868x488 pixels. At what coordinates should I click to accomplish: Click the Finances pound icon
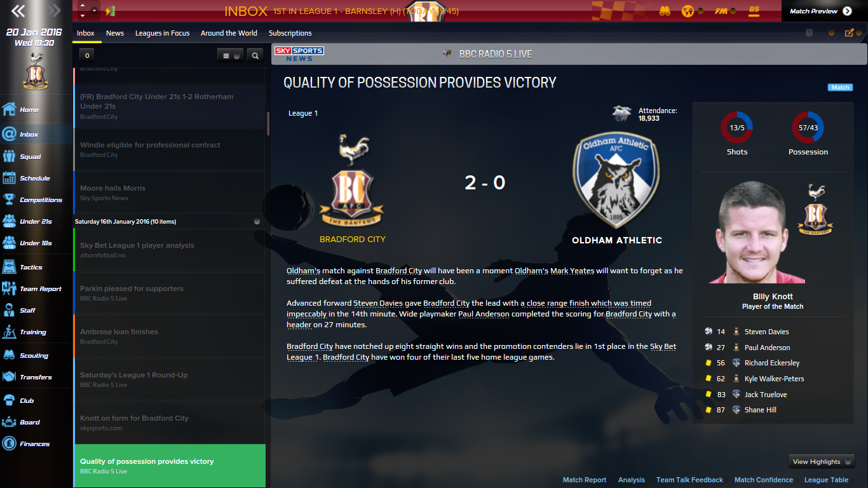[x=10, y=444]
